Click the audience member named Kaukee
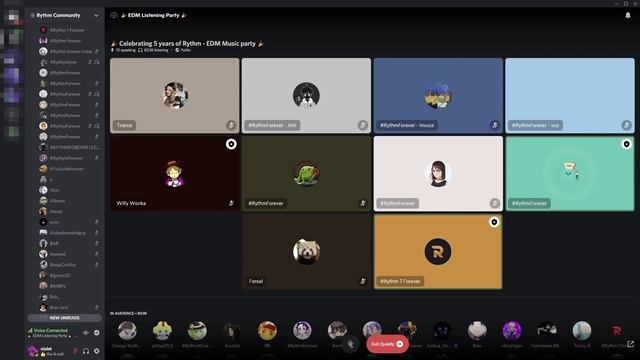This screenshot has width=640, height=360. (x=232, y=335)
